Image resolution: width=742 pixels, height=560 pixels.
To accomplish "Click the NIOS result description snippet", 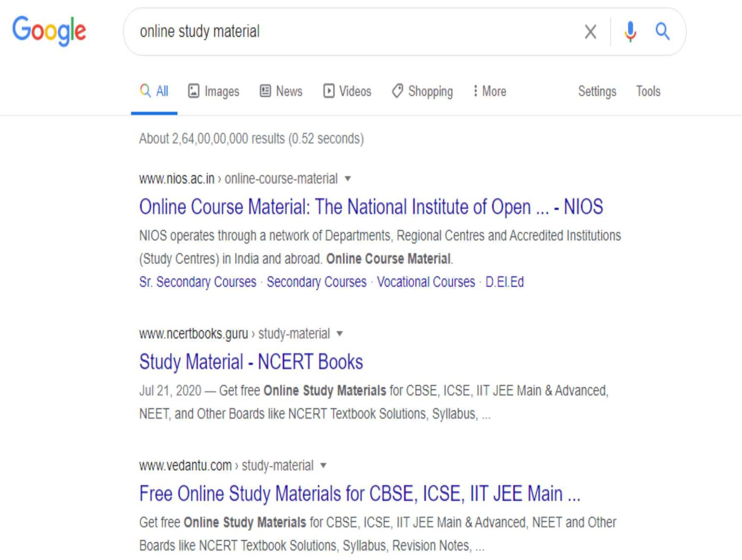I will (380, 247).
